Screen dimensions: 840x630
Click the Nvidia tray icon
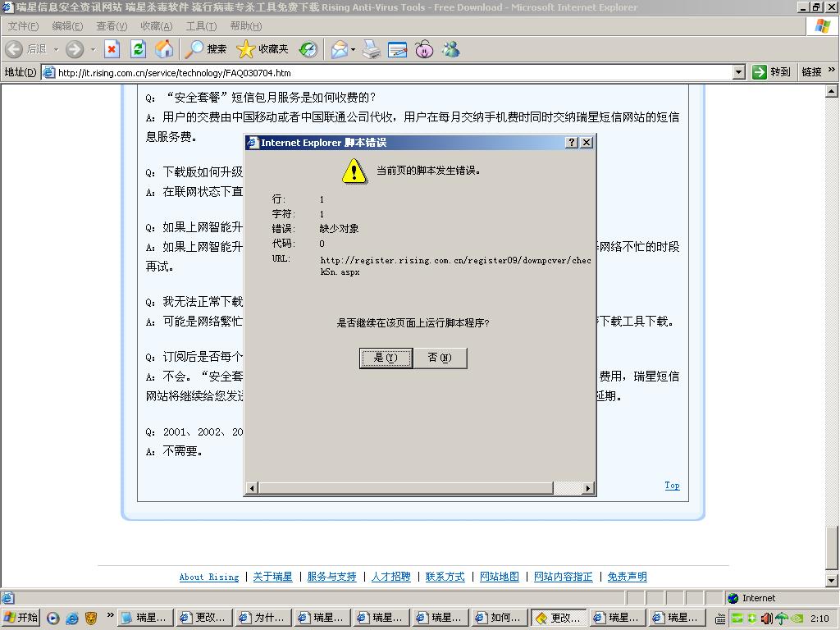(797, 619)
